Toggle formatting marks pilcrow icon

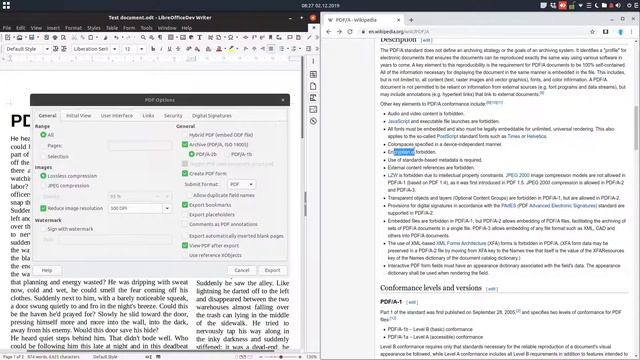pos(160,38)
